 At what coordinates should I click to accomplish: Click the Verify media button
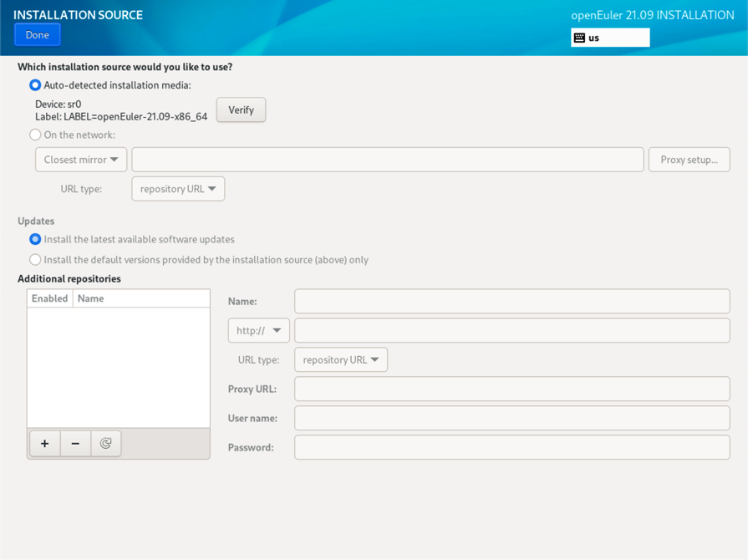tap(241, 110)
